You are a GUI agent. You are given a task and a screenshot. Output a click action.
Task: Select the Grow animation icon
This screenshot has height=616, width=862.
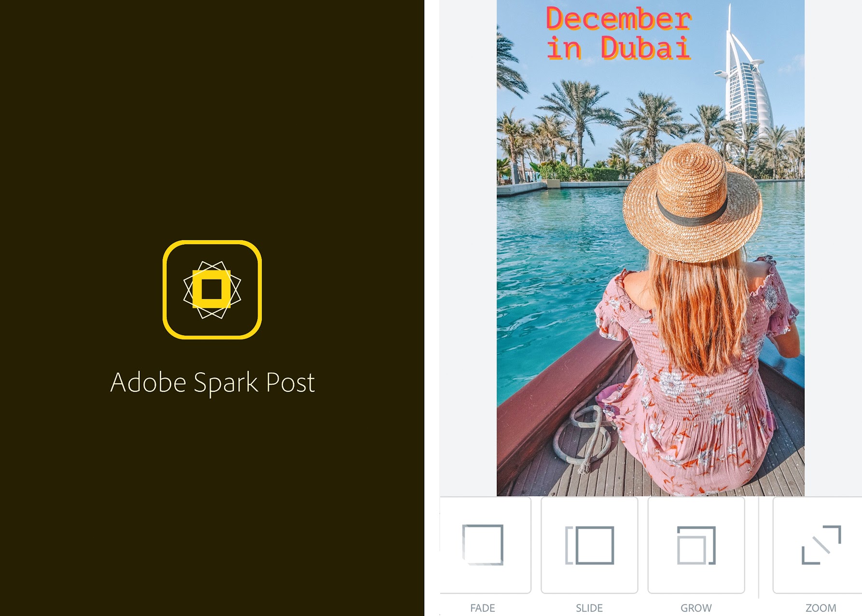696,545
